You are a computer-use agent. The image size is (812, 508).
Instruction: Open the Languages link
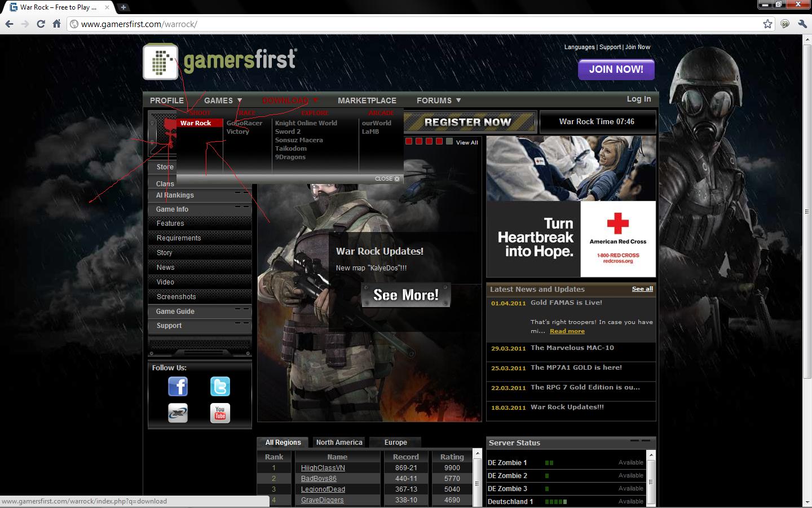tap(579, 47)
